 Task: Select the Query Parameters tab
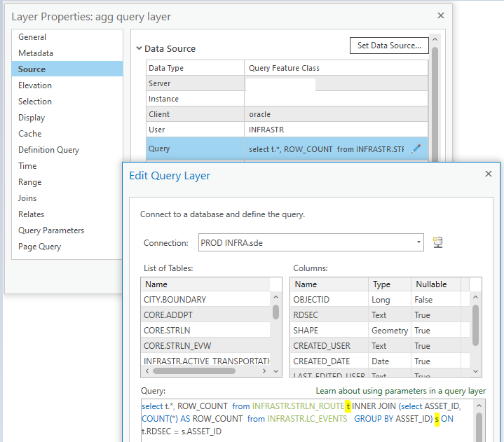click(51, 230)
